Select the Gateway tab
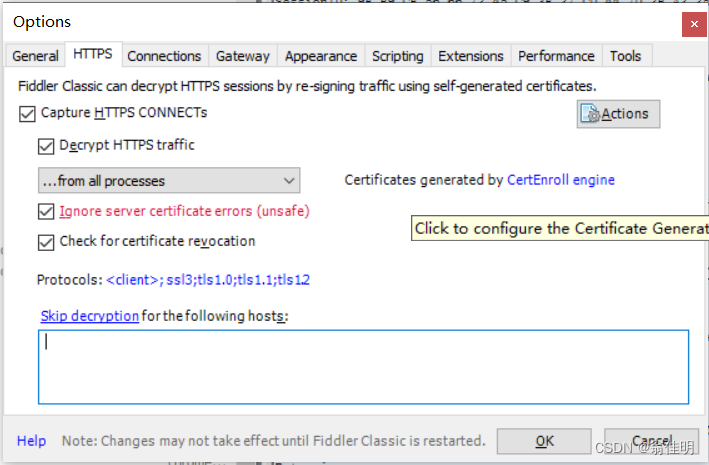This screenshot has height=465, width=709. tap(243, 56)
